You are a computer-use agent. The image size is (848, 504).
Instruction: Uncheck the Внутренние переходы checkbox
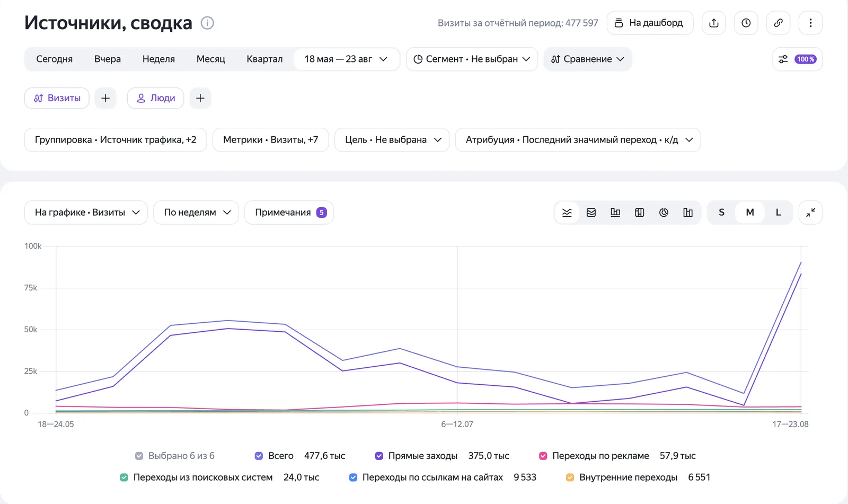point(570,478)
